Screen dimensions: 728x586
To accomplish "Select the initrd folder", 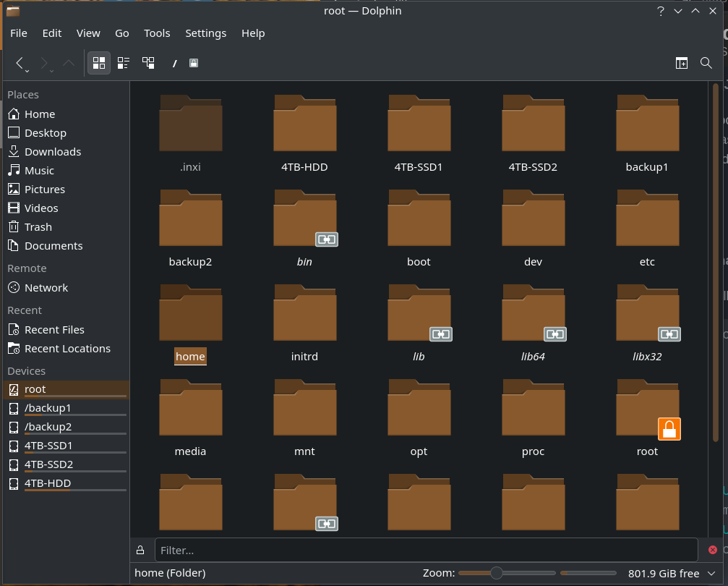I will pos(304,313).
